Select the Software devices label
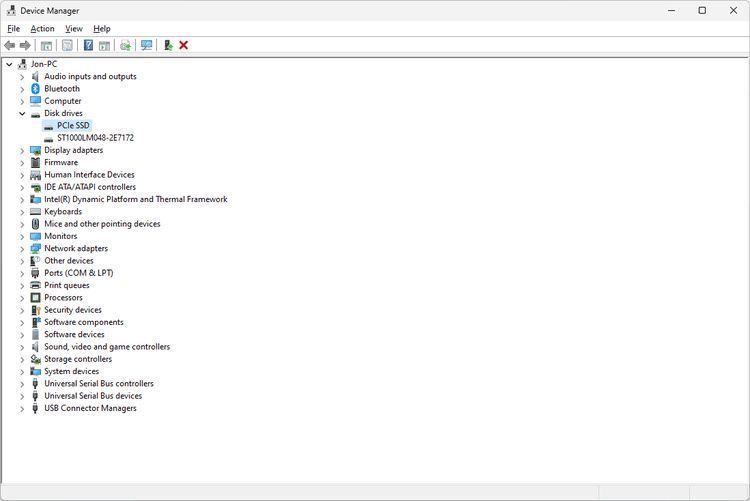 74,334
